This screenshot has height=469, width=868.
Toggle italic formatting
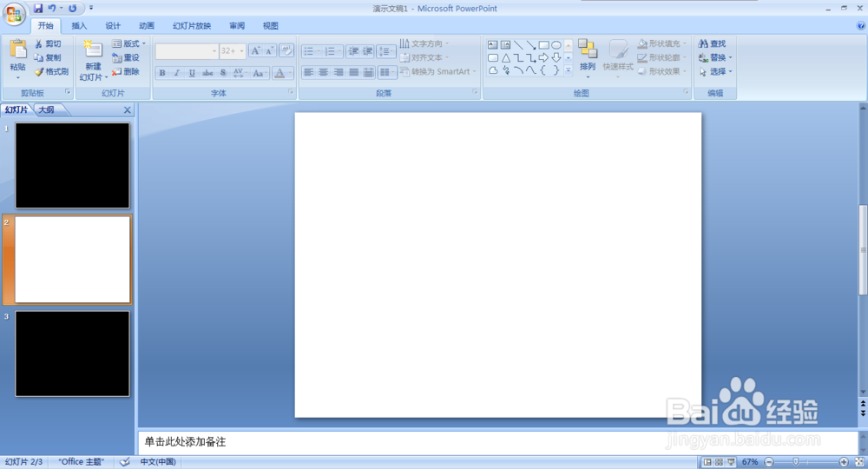(176, 73)
